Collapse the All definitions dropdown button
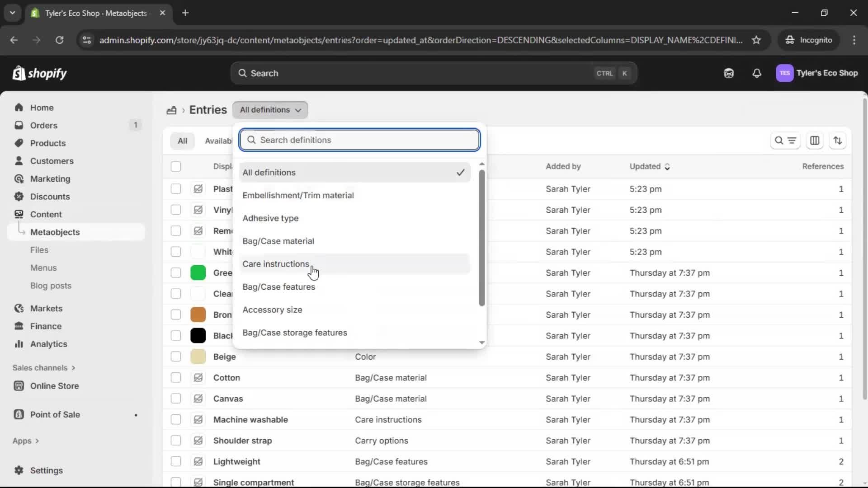Image resolution: width=868 pixels, height=488 pixels. click(x=270, y=110)
